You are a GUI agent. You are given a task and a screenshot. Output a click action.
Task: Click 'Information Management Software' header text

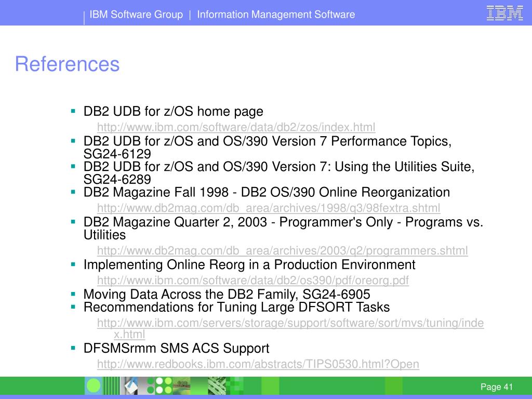click(276, 15)
